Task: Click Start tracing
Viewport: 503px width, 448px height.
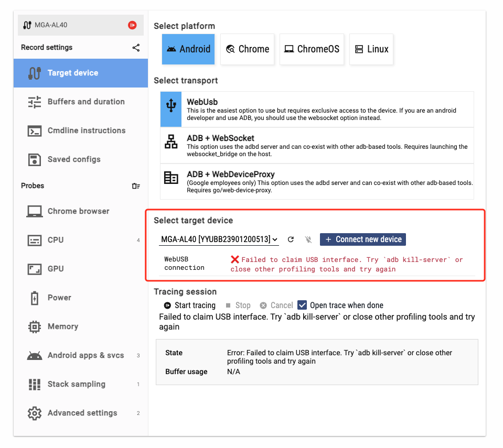Action: coord(189,305)
